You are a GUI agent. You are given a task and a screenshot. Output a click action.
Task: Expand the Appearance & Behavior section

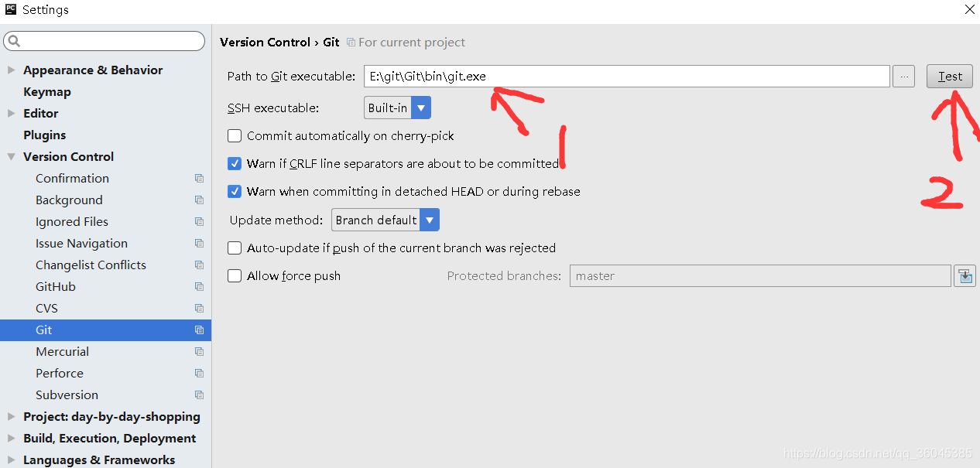click(11, 70)
